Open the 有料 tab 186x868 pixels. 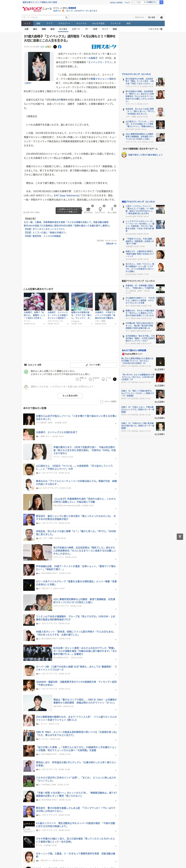pos(128,24)
